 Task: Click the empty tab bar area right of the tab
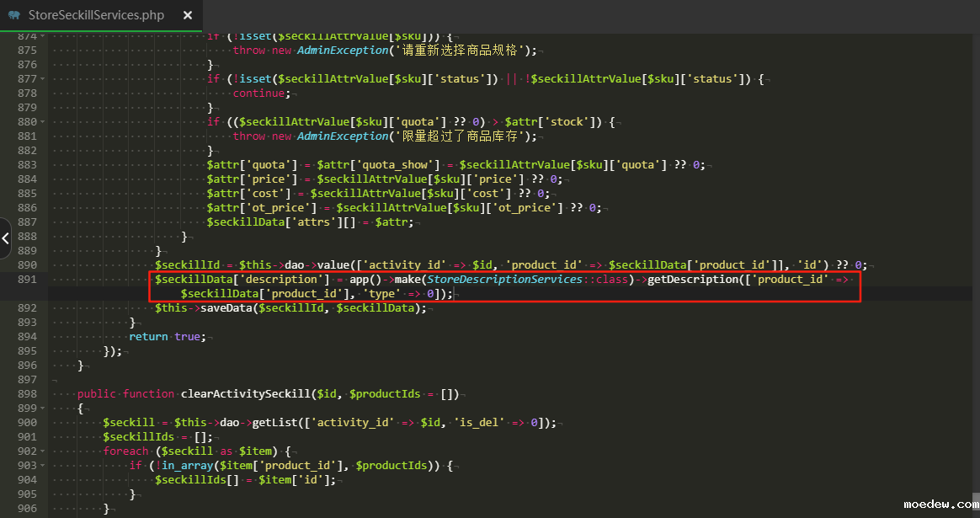click(589, 15)
